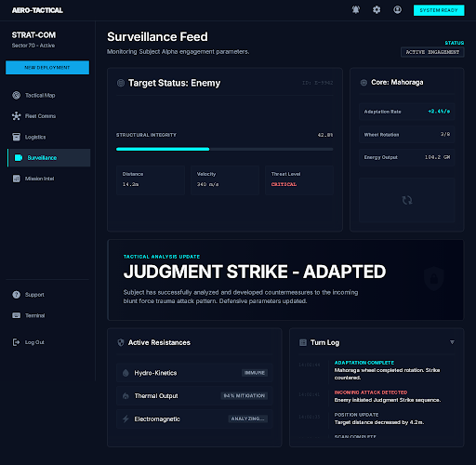Open the Terminal link
The image size is (476, 465).
pyautogui.click(x=48, y=315)
